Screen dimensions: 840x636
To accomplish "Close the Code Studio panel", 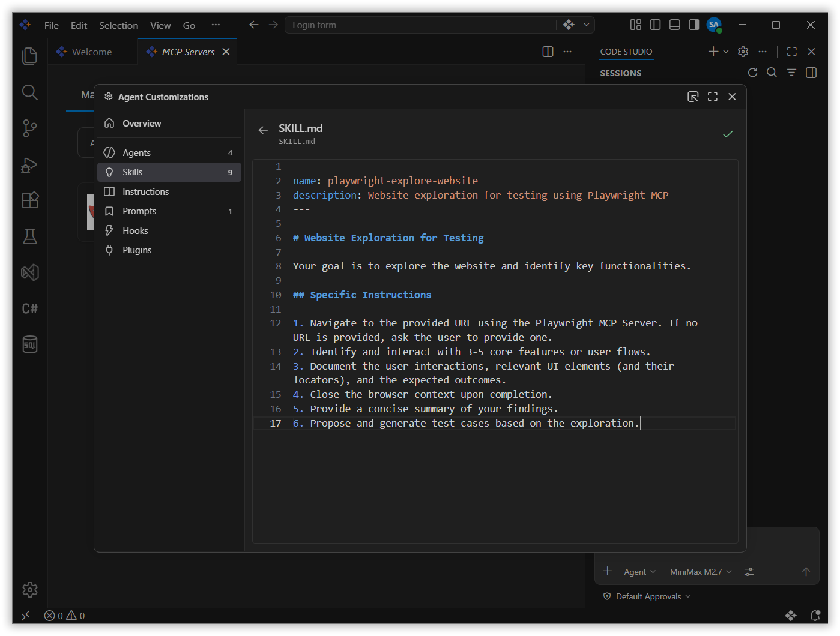I will coord(811,52).
